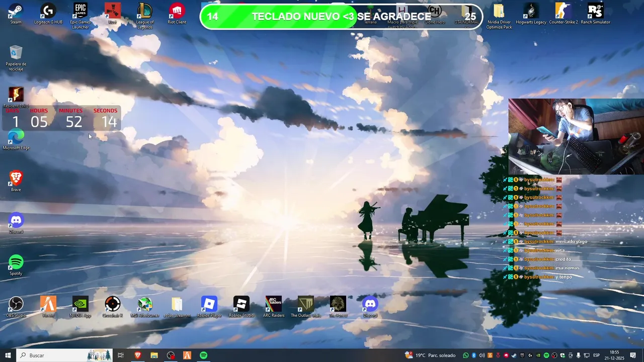Click the webcam overlay video feed
Image resolution: width=644 pixels, height=362 pixels.
[576, 136]
